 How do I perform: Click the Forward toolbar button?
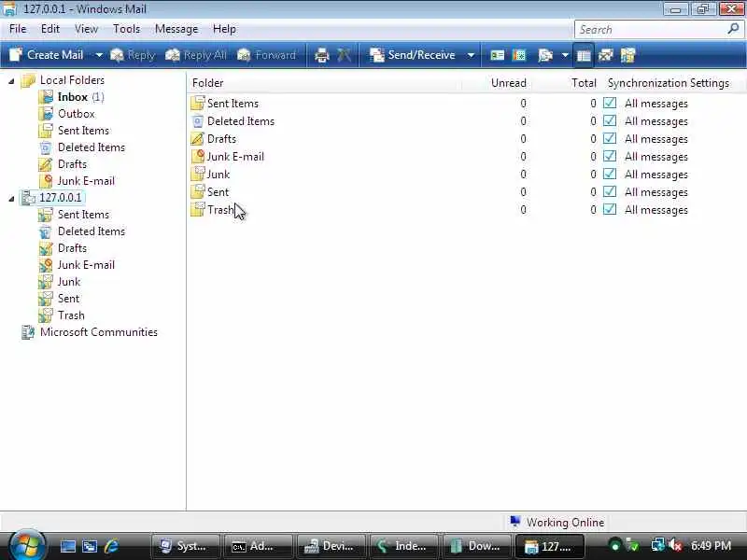(266, 55)
